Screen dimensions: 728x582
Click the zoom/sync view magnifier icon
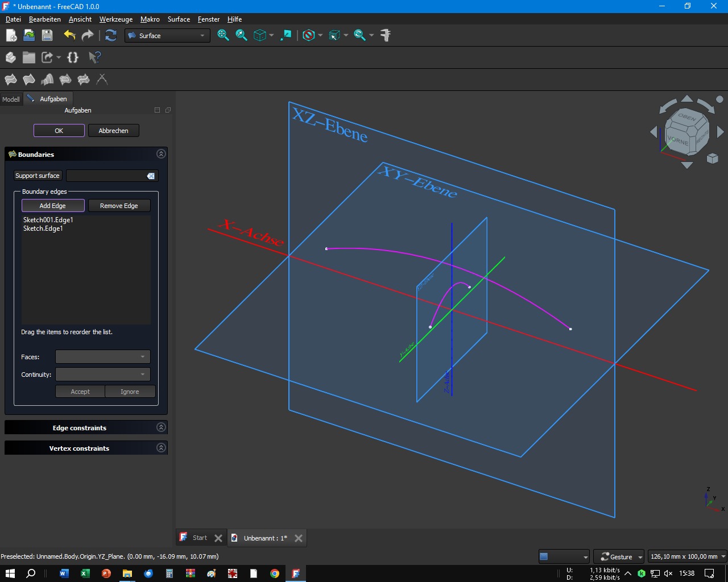pos(359,35)
